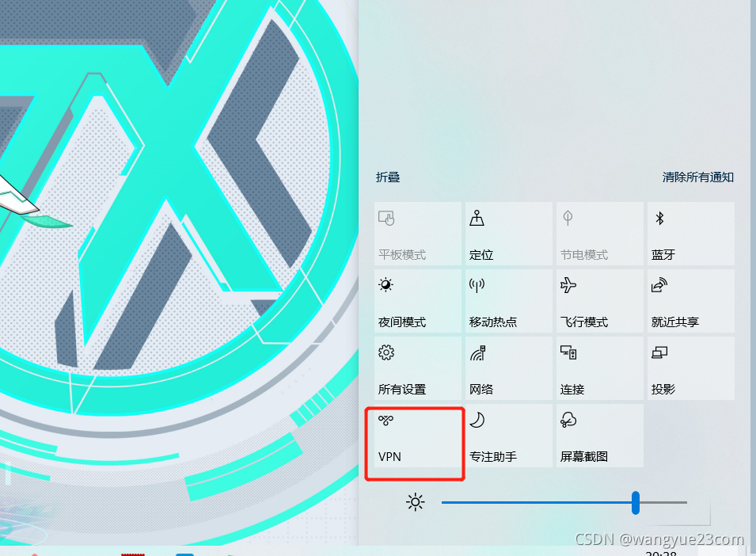Enable 夜间模式 night light tile
The height and width of the screenshot is (556, 756).
(417, 301)
